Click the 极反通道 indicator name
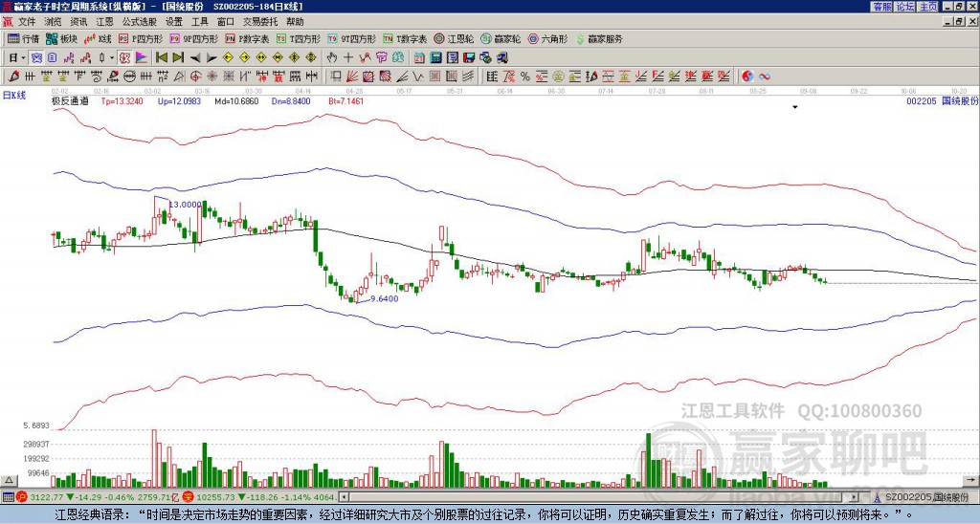Image resolution: width=980 pixels, height=524 pixels. coord(70,100)
